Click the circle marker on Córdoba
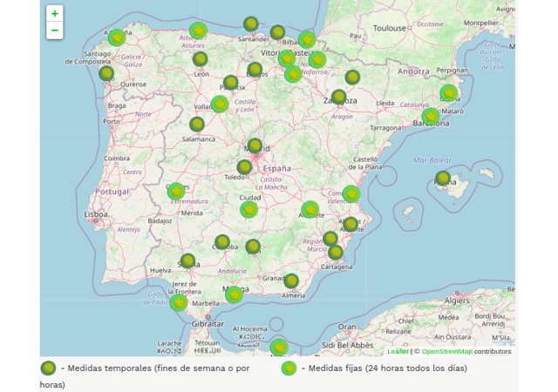The height and width of the screenshot is (392, 558). [222, 242]
